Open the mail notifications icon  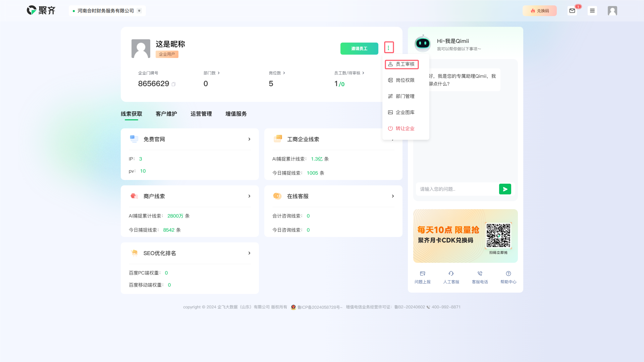pos(572,11)
